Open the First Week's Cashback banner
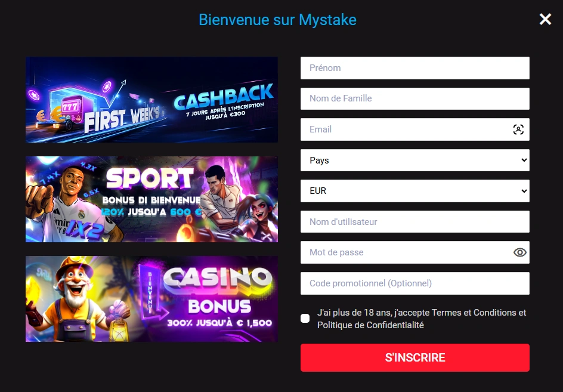Image resolution: width=563 pixels, height=392 pixels. pyautogui.click(x=151, y=100)
